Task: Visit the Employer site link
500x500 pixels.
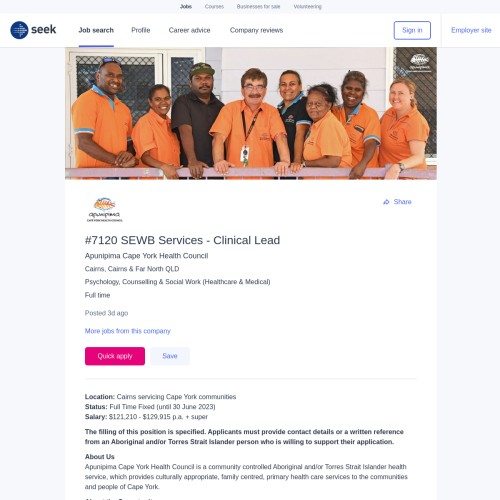Action: click(471, 30)
